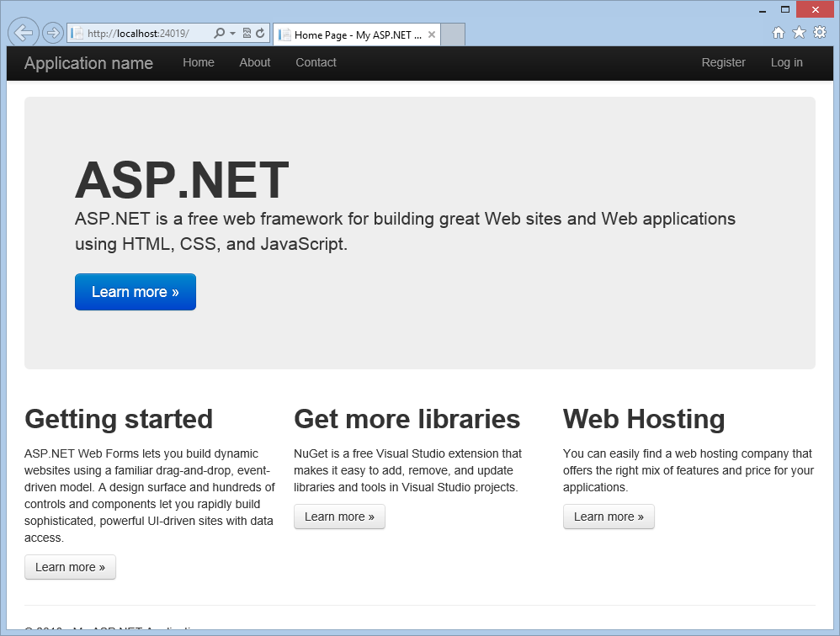This screenshot has height=636, width=840.
Task: Click Learn more under Getting started
Action: 70,567
